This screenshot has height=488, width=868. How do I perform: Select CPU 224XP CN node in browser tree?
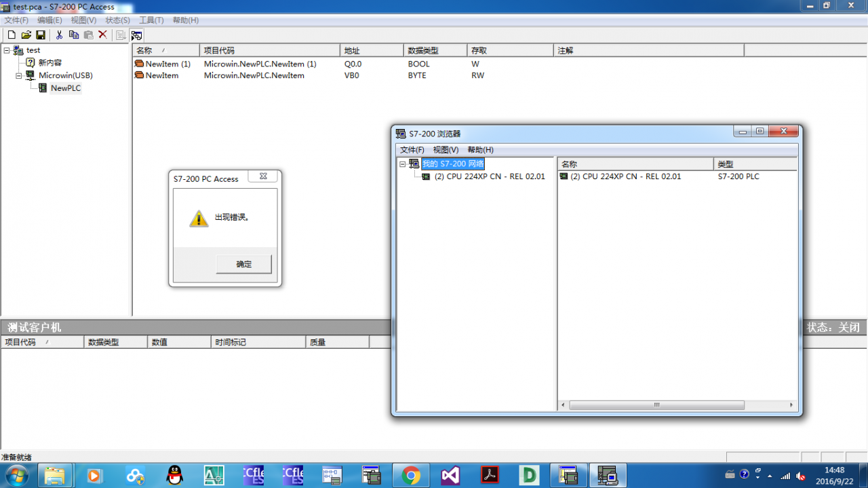[x=490, y=176]
